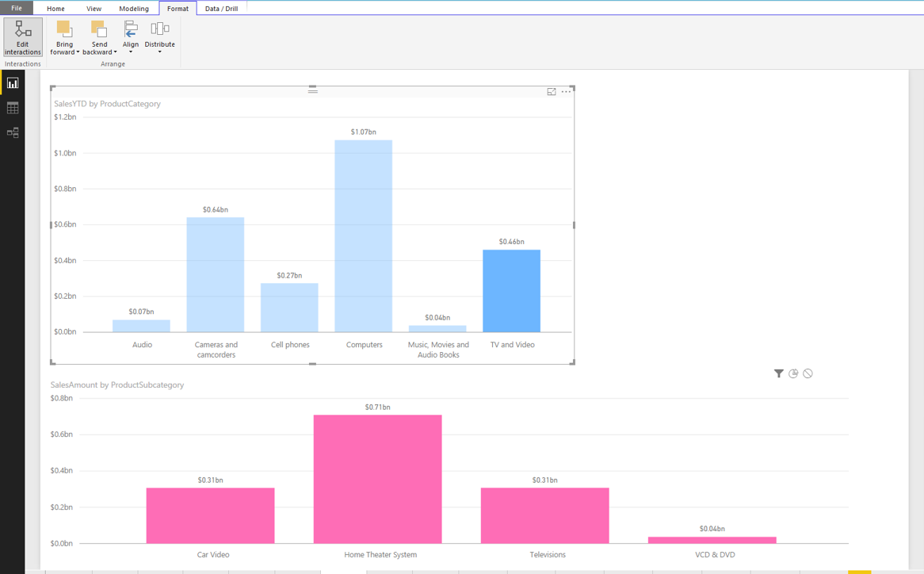The height and width of the screenshot is (574, 924).
Task: Switch to the View ribbon tab
Action: click(94, 9)
